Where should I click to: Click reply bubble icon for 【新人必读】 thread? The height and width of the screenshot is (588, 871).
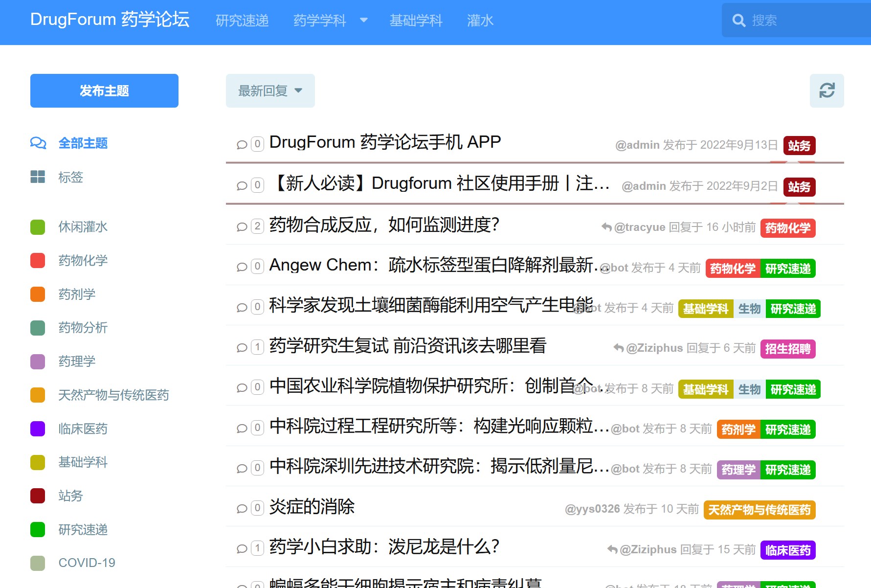(242, 185)
